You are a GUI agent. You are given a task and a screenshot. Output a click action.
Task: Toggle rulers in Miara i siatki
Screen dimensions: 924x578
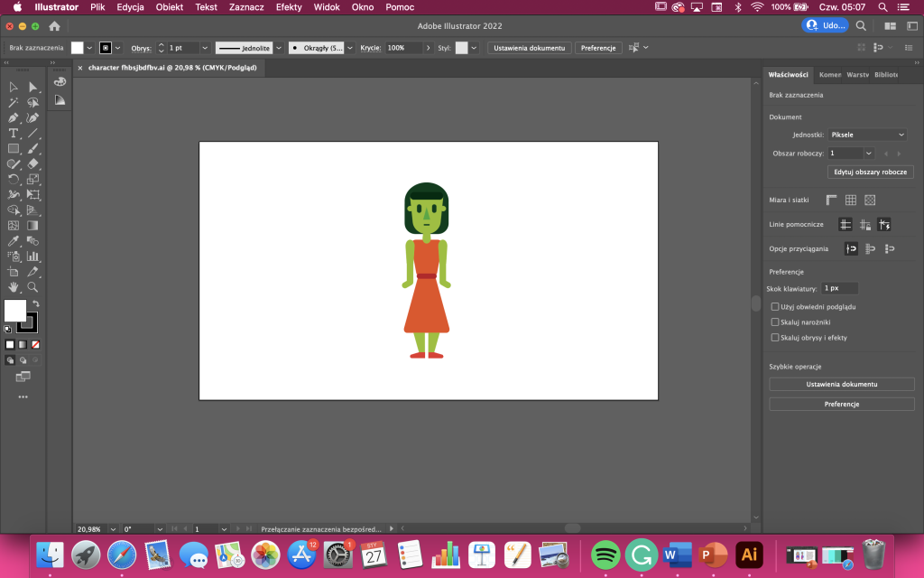[831, 200]
